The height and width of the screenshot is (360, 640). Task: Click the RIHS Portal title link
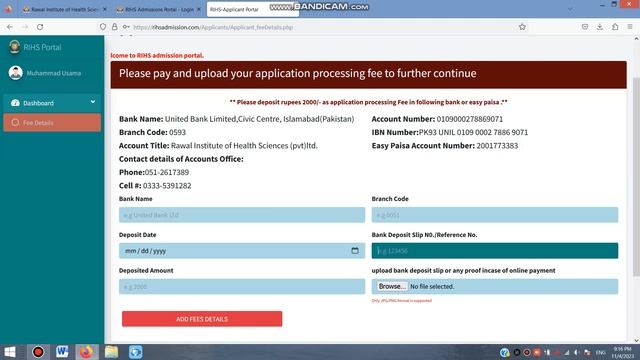(x=42, y=47)
